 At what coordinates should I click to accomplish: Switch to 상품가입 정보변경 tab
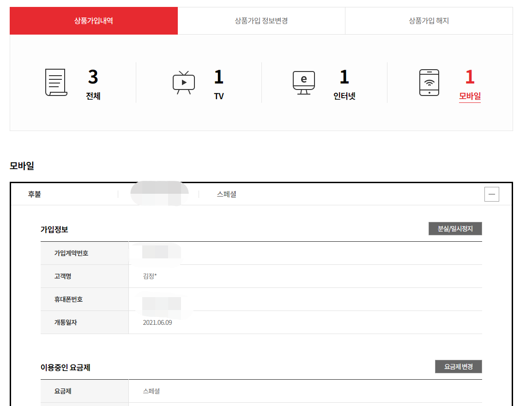point(261,21)
